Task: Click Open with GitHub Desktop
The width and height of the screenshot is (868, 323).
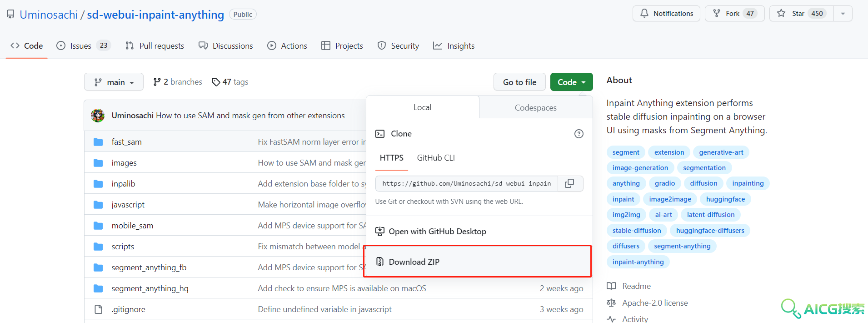Action: point(479,231)
